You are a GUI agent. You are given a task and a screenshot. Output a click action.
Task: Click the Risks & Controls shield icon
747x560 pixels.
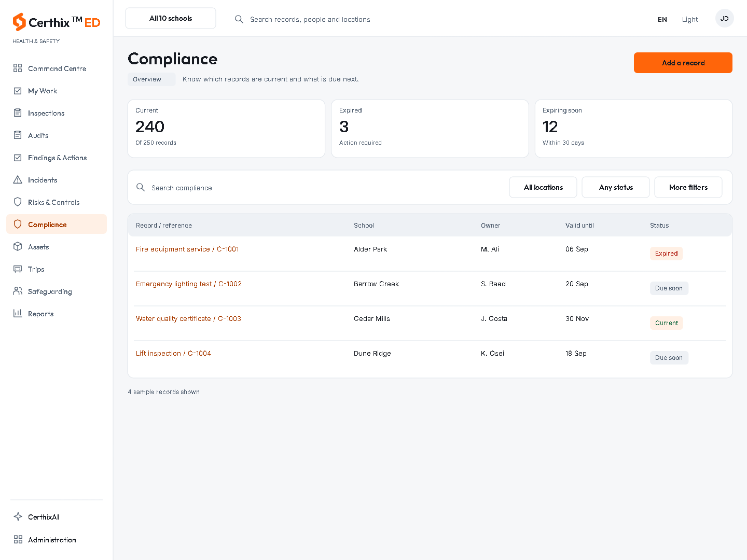click(18, 202)
